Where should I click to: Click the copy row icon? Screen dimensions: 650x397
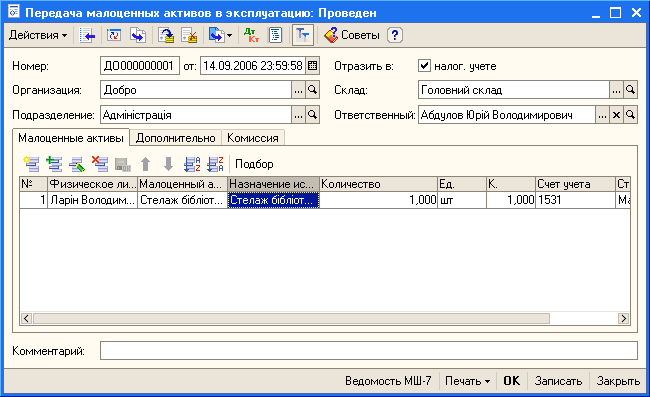(54, 164)
